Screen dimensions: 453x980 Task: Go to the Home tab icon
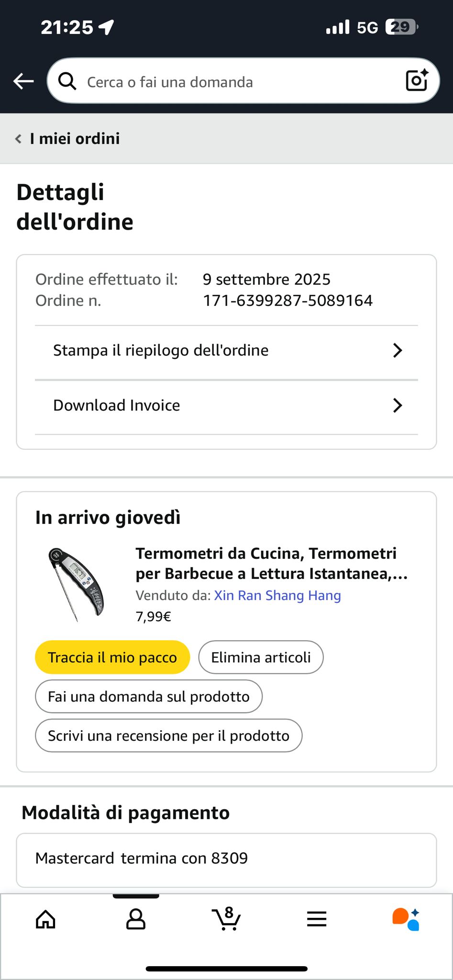(46, 919)
